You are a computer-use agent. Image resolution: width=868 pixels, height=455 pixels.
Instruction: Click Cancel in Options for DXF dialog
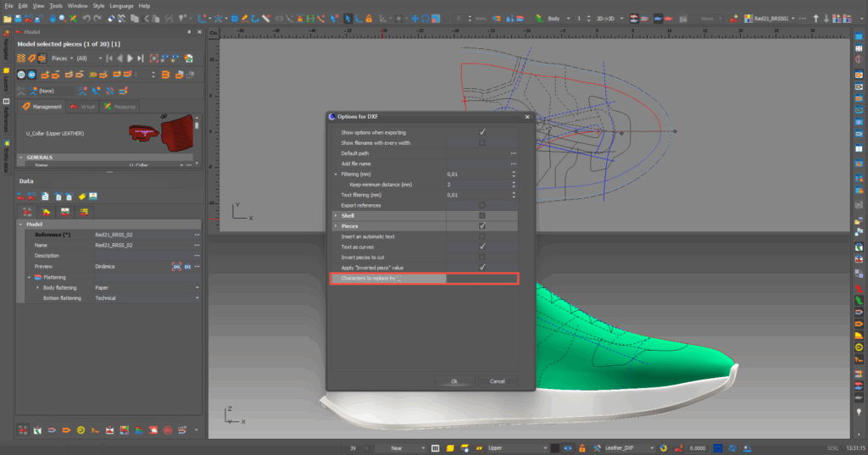click(498, 381)
